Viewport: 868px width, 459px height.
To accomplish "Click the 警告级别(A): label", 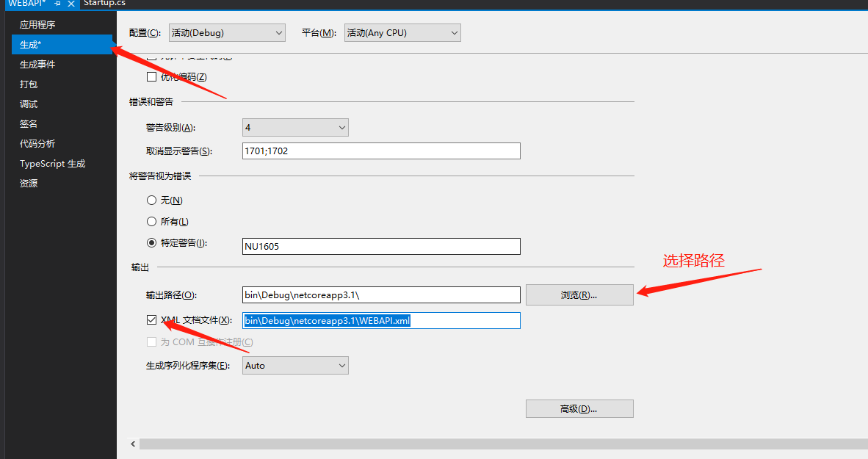I will pos(170,128).
